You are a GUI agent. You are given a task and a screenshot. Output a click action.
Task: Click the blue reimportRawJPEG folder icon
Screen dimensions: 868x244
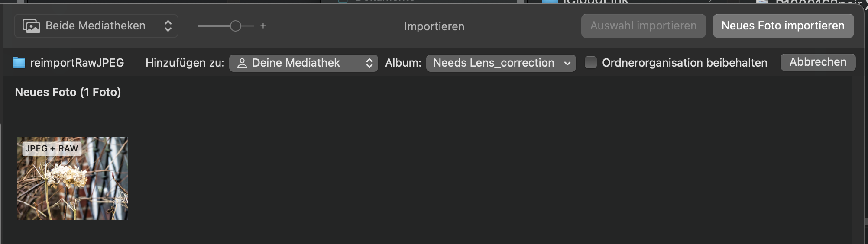pyautogui.click(x=19, y=63)
